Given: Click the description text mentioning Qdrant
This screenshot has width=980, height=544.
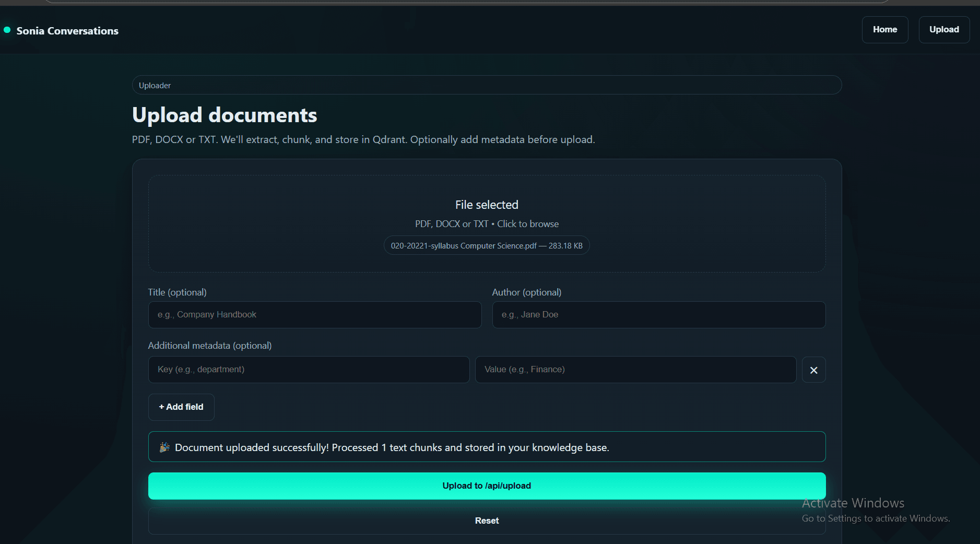Looking at the screenshot, I should pyautogui.click(x=363, y=140).
